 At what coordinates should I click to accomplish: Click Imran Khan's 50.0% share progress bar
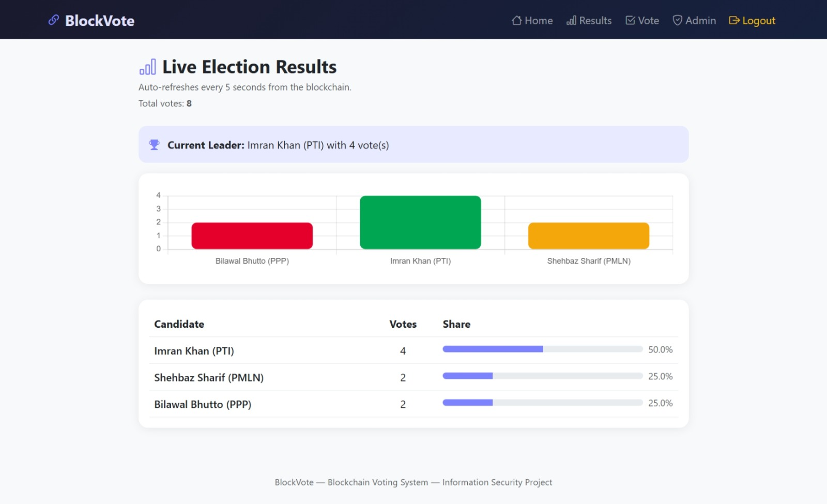click(542, 349)
